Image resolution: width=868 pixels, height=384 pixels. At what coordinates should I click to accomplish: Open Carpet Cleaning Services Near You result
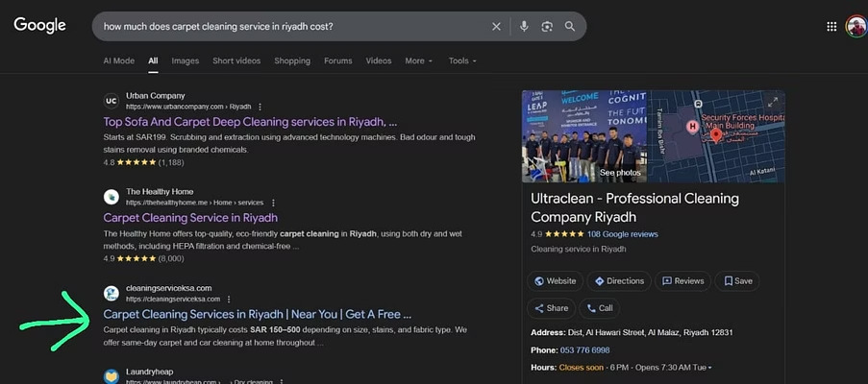pos(258,314)
